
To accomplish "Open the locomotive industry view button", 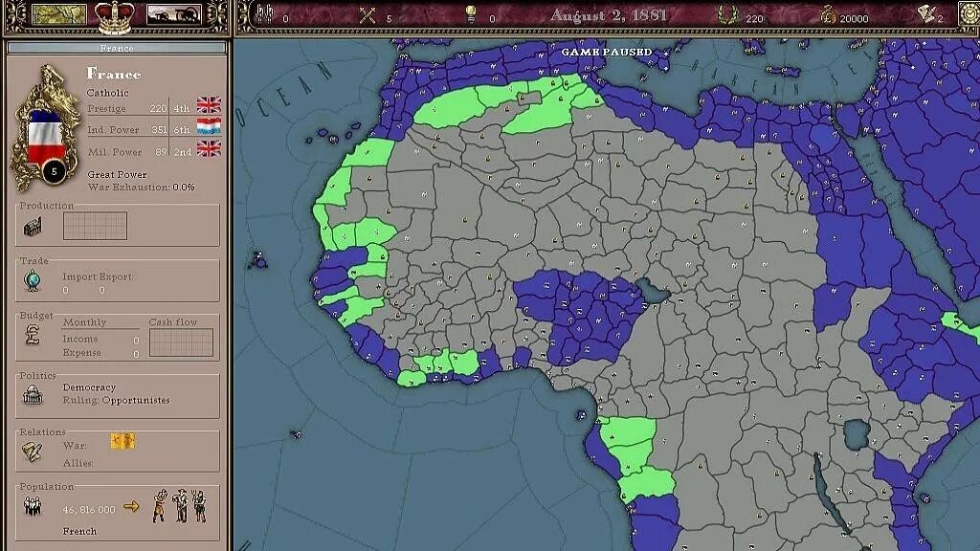I will point(173,14).
